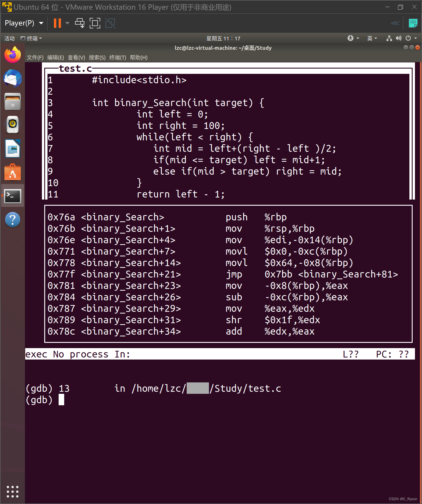Open the Files manager dock icon
The image size is (422, 504).
(13, 101)
